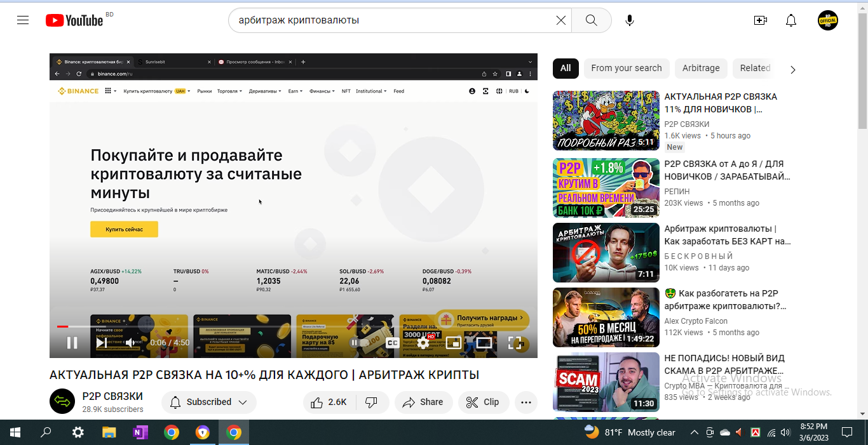Open thumbnail of 7:11 БЕЗ КАРТ video

tap(606, 253)
